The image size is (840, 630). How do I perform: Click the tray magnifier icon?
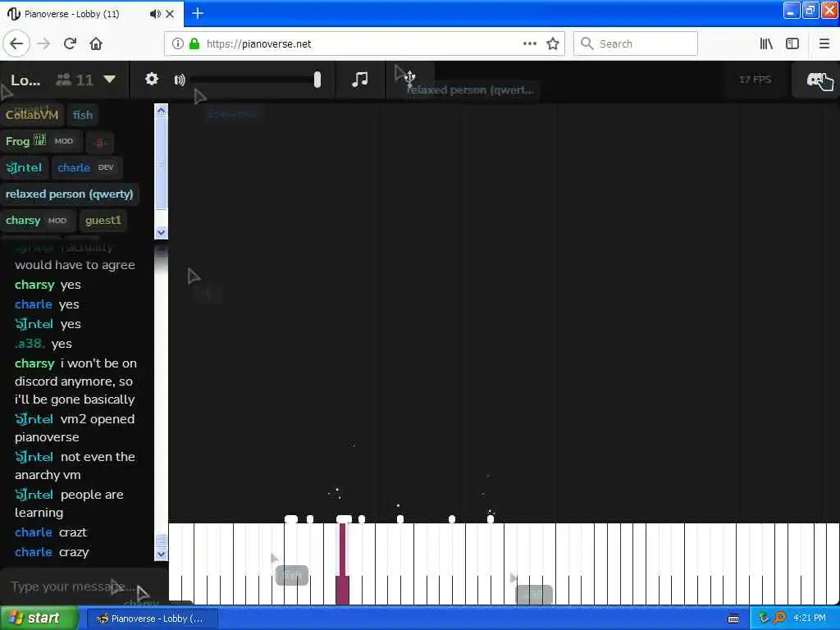(x=779, y=618)
